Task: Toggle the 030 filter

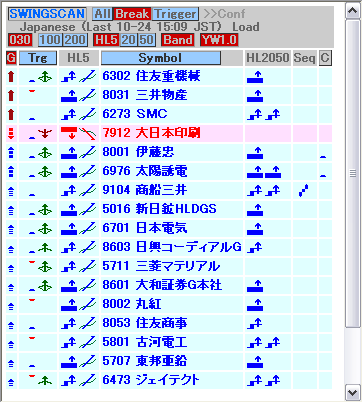Action: coord(20,40)
